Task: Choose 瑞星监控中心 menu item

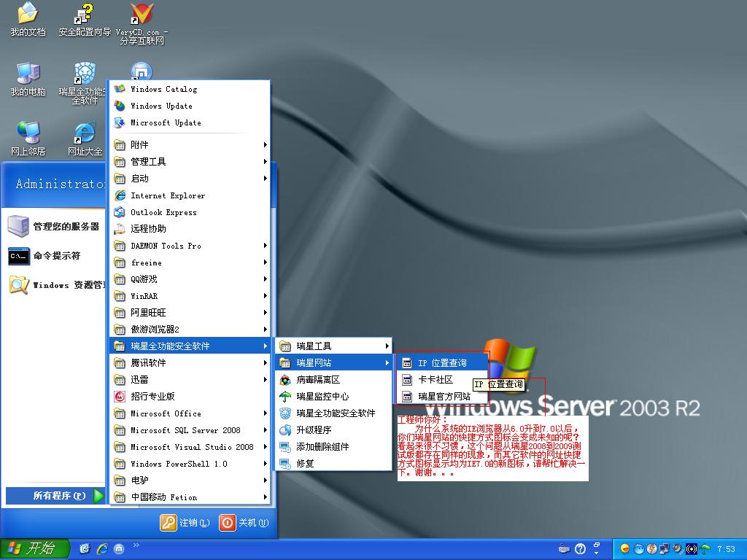Action: click(x=322, y=397)
